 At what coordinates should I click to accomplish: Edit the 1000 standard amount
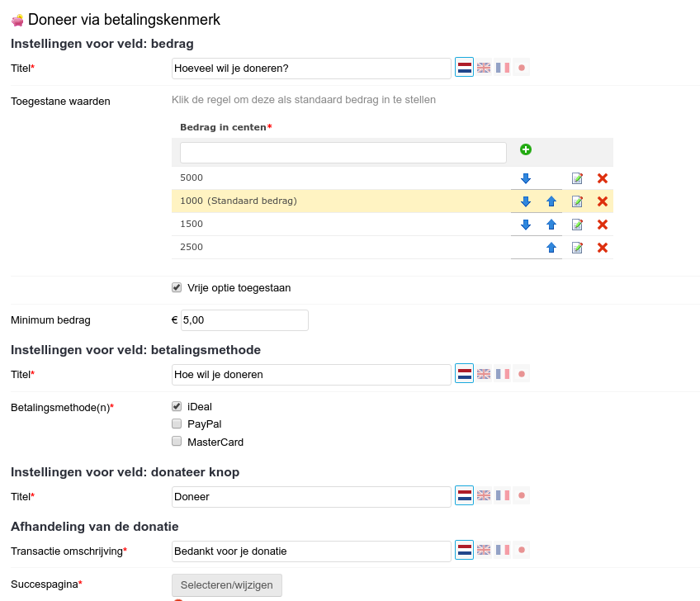coord(577,201)
